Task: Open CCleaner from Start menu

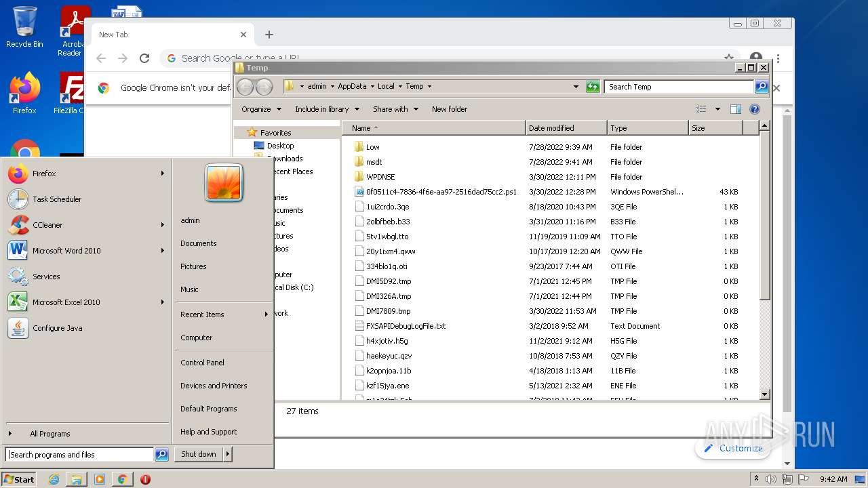Action: click(86, 225)
